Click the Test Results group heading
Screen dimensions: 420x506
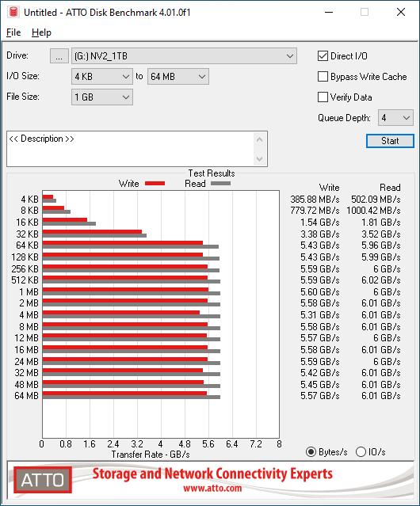coord(212,173)
